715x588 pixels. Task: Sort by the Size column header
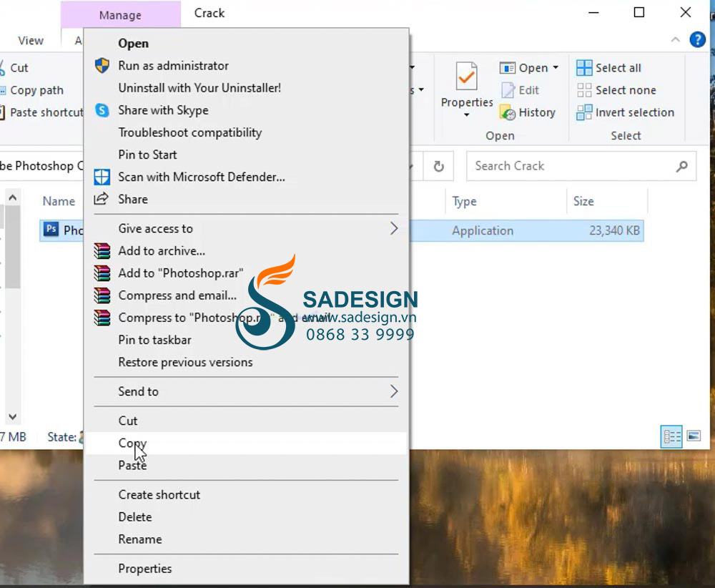tap(583, 201)
